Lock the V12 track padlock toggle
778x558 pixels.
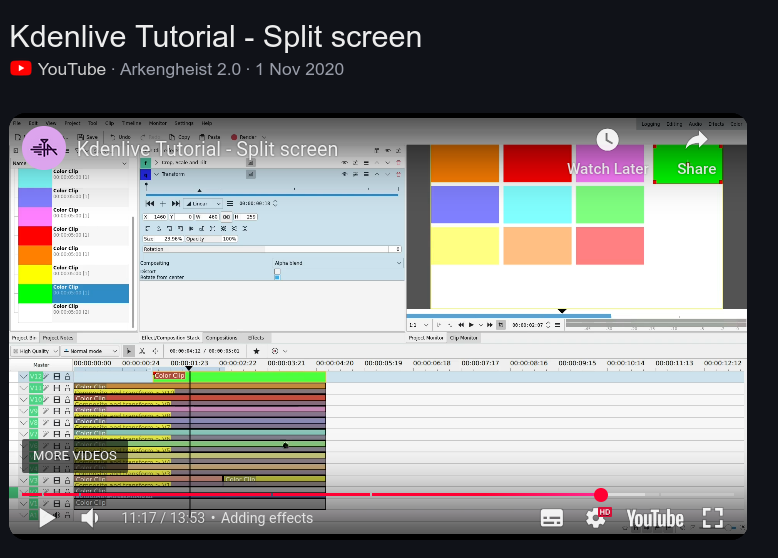(67, 376)
